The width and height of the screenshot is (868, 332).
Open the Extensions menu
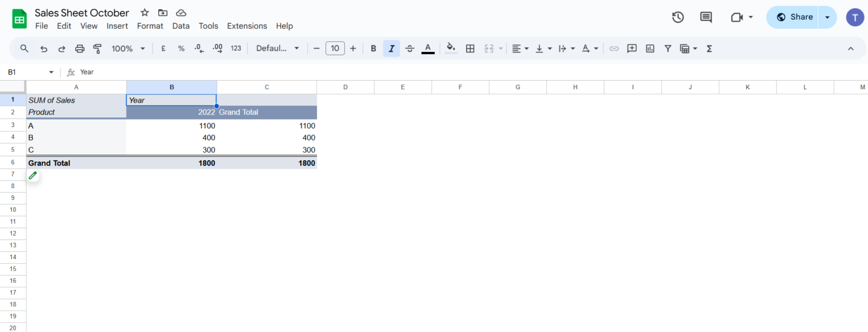tap(247, 26)
